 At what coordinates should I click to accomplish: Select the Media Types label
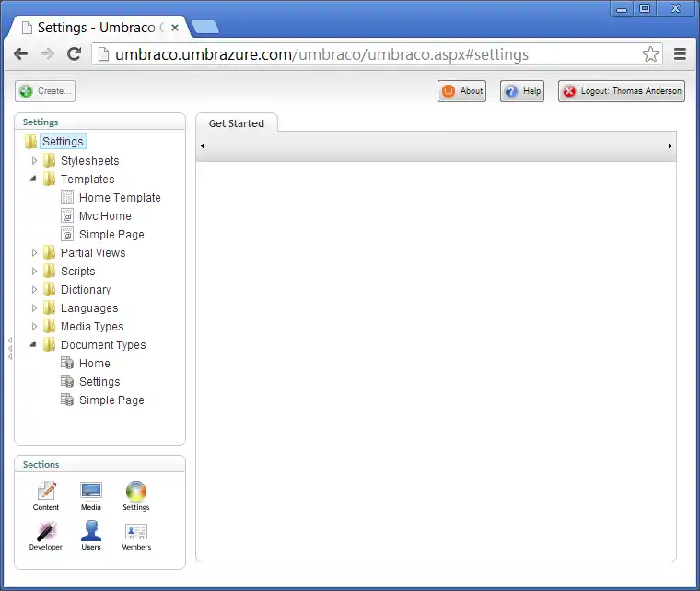(92, 327)
